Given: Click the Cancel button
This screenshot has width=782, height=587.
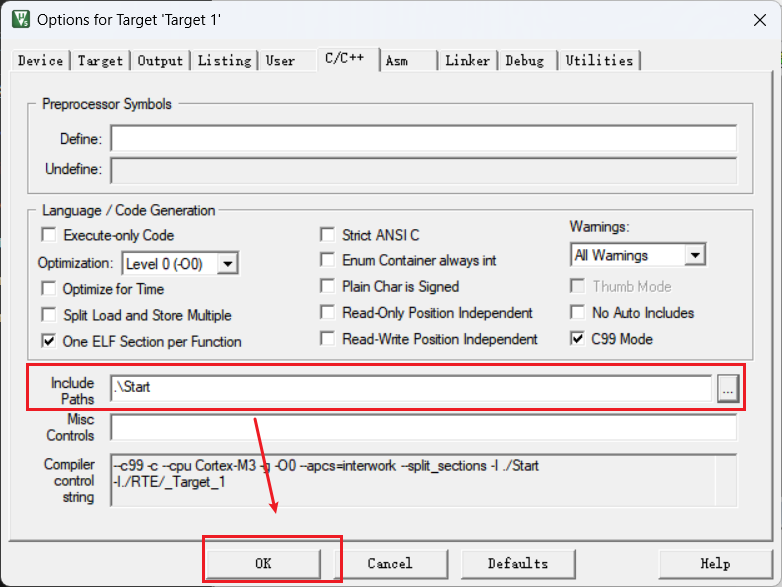Looking at the screenshot, I should click(390, 564).
